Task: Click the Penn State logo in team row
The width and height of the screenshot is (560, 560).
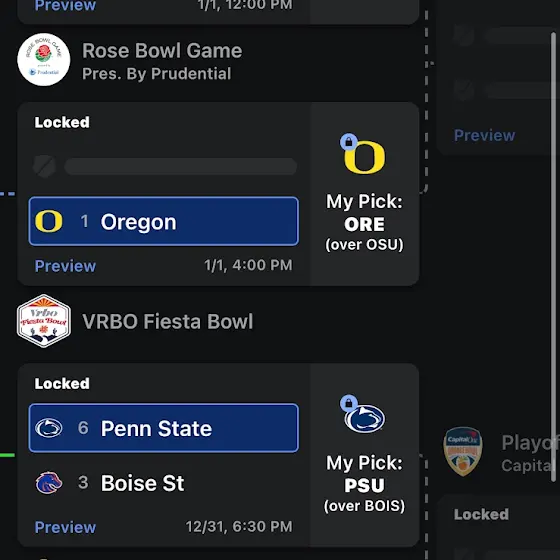Action: click(49, 428)
